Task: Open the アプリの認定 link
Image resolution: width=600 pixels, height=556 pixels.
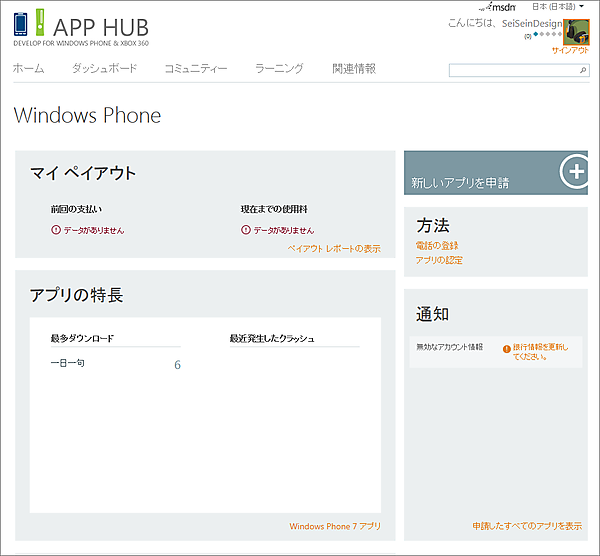Action: (439, 260)
